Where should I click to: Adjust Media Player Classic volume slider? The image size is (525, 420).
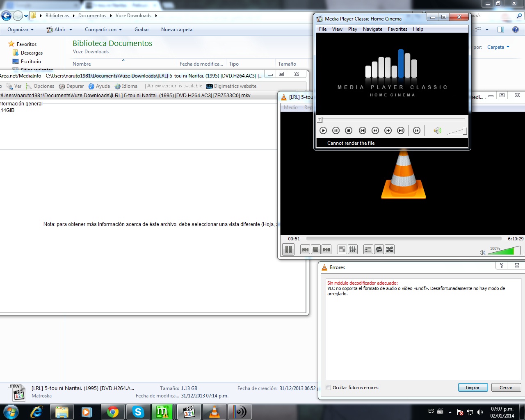point(457,131)
